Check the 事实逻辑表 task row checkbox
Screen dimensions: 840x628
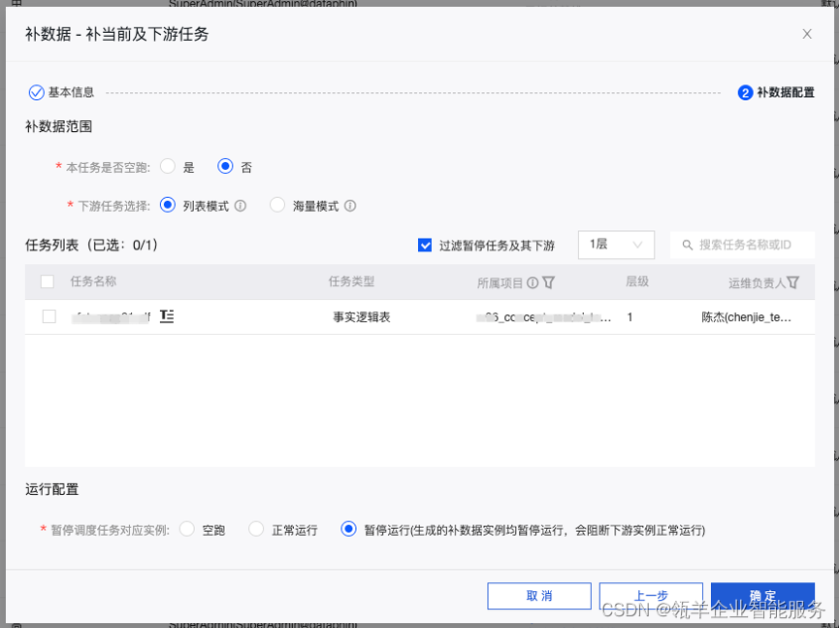click(x=49, y=316)
